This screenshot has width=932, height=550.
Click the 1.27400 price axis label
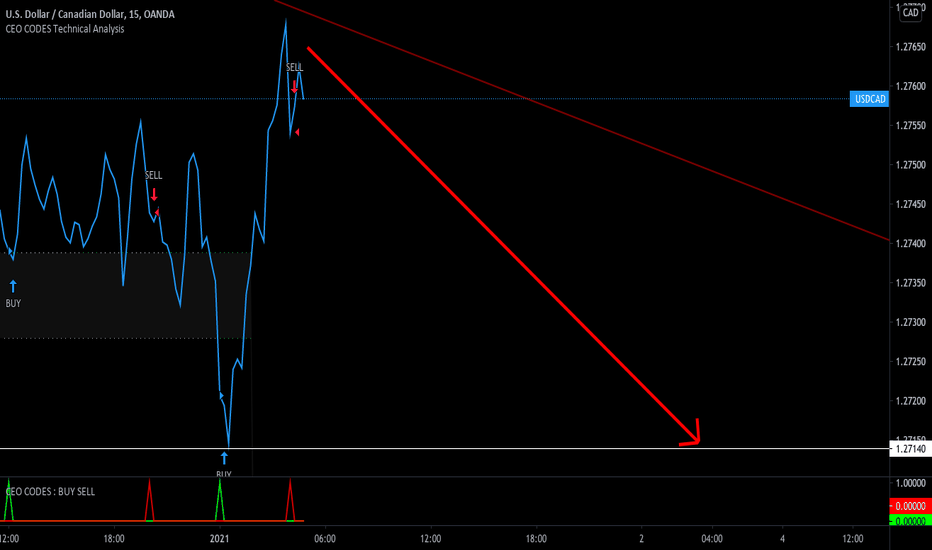pos(910,243)
